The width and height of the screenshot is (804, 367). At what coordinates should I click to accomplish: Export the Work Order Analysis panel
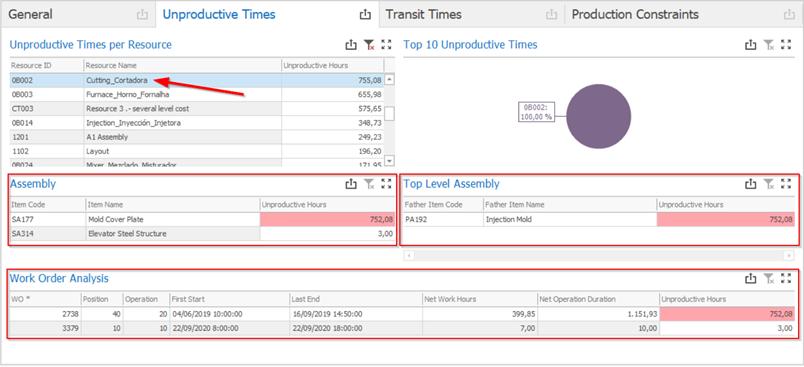coord(750,279)
